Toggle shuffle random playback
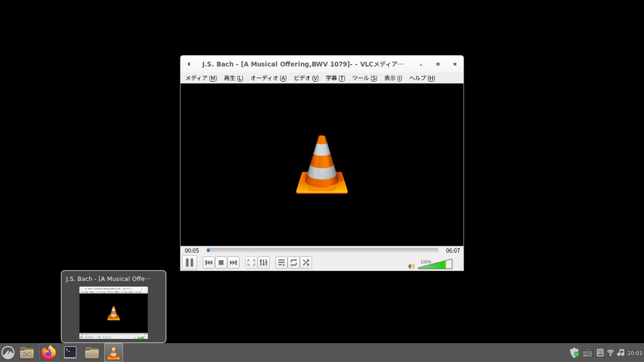The image size is (644, 362). tap(306, 262)
